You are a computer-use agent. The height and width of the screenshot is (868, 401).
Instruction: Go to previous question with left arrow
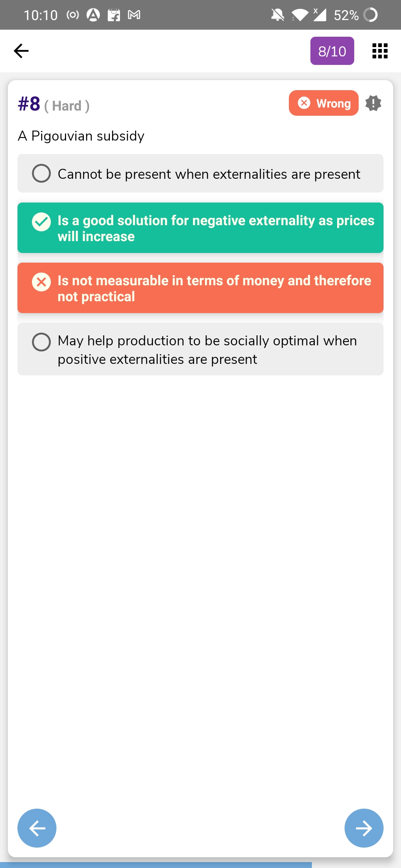[x=37, y=828]
